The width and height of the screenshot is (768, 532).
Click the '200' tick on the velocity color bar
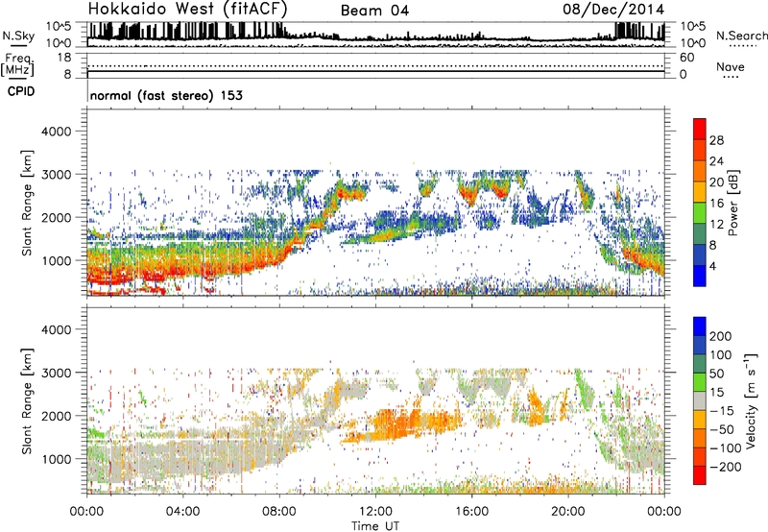click(720, 336)
